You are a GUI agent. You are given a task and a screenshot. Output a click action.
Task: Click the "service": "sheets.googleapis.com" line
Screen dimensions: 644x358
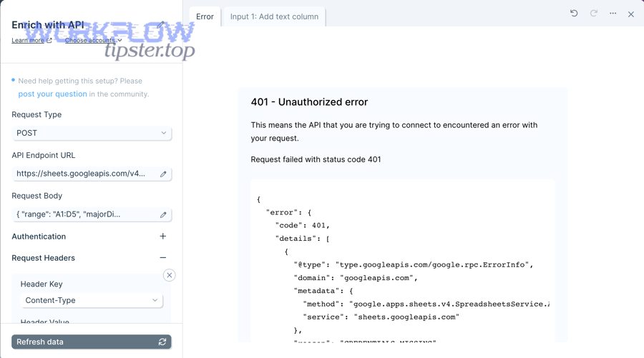click(381, 317)
